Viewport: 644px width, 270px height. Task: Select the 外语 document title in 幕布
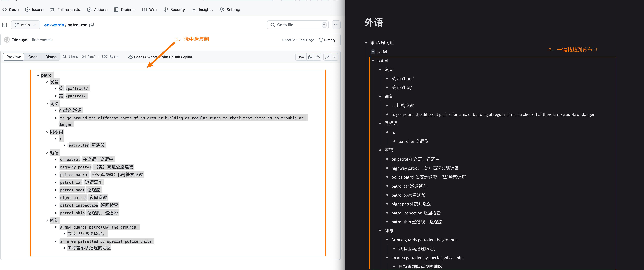click(x=374, y=22)
